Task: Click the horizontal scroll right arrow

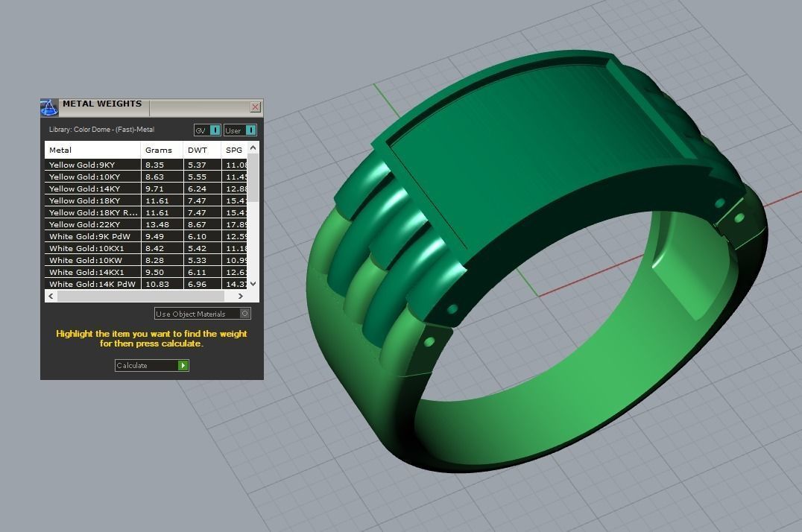Action: coord(241,296)
